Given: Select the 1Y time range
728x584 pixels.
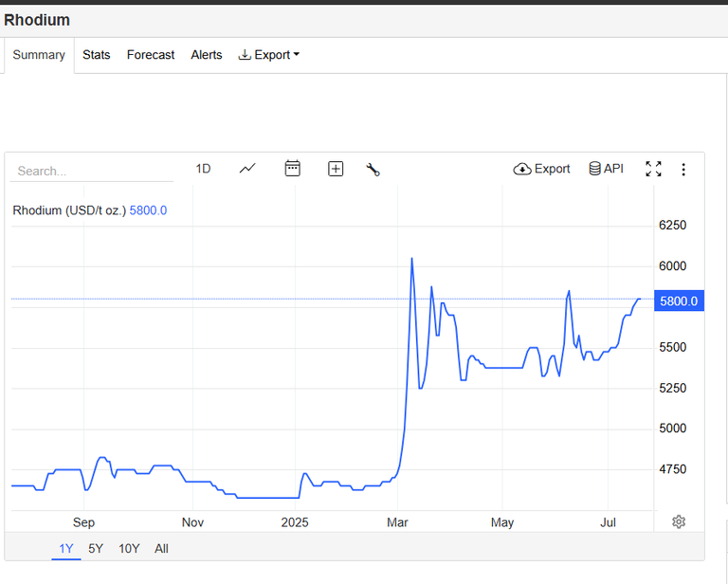Looking at the screenshot, I should click(x=66, y=549).
